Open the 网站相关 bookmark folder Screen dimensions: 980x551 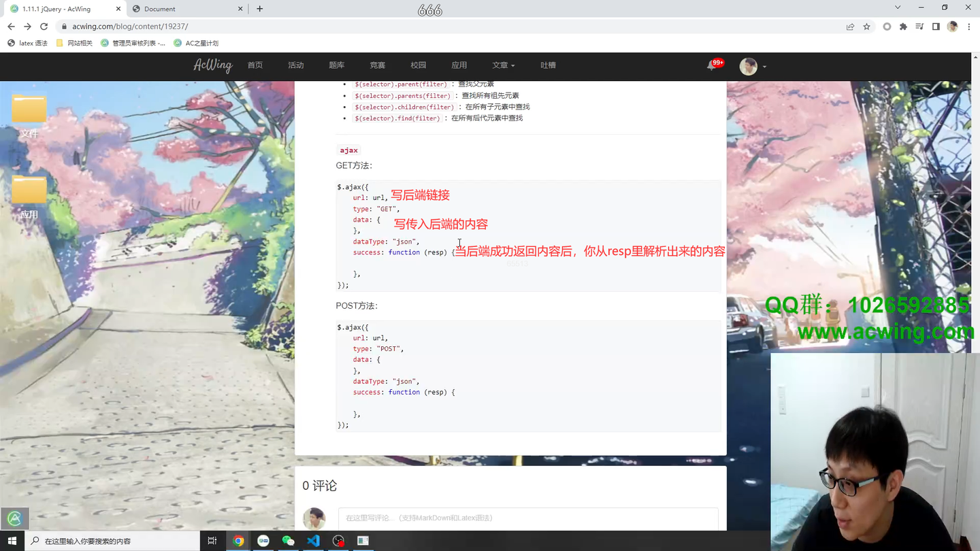pos(74,43)
